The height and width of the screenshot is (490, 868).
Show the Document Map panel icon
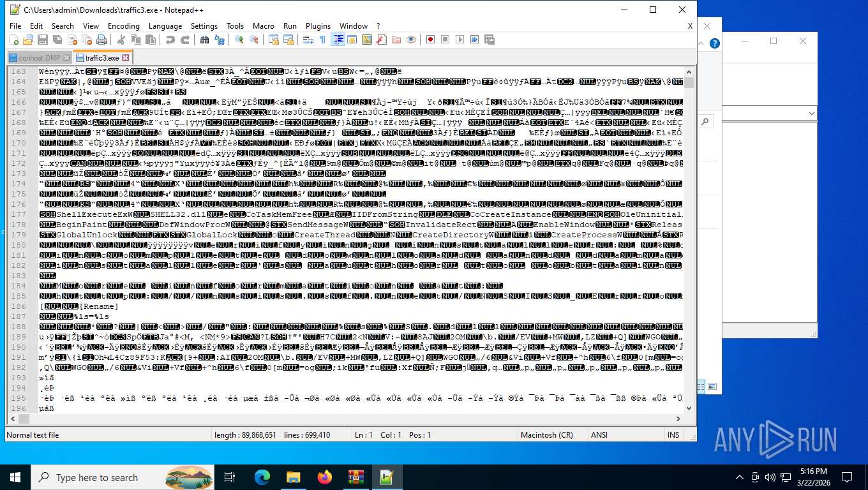[367, 40]
